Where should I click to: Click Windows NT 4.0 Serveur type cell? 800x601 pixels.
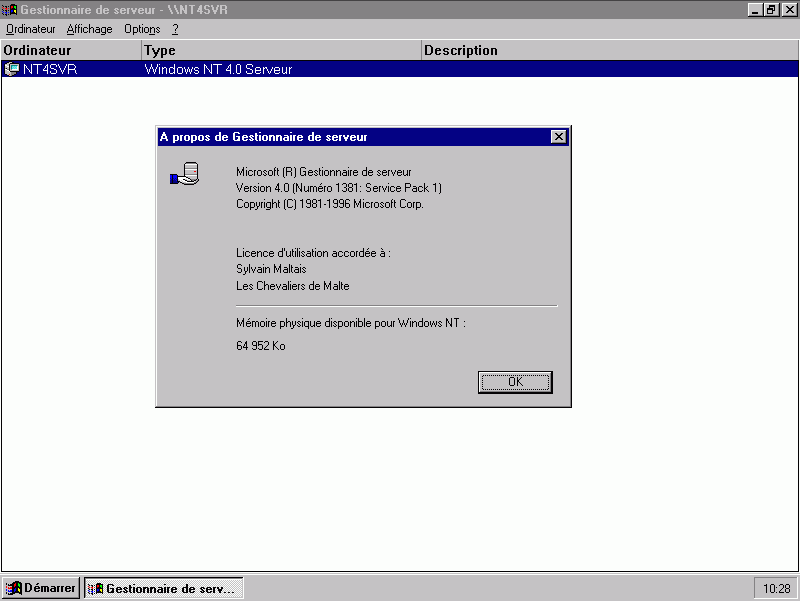[218, 69]
